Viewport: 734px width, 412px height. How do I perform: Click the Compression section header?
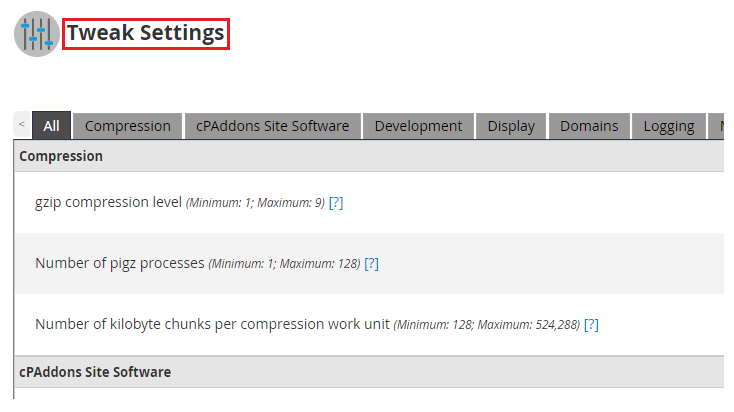click(61, 156)
